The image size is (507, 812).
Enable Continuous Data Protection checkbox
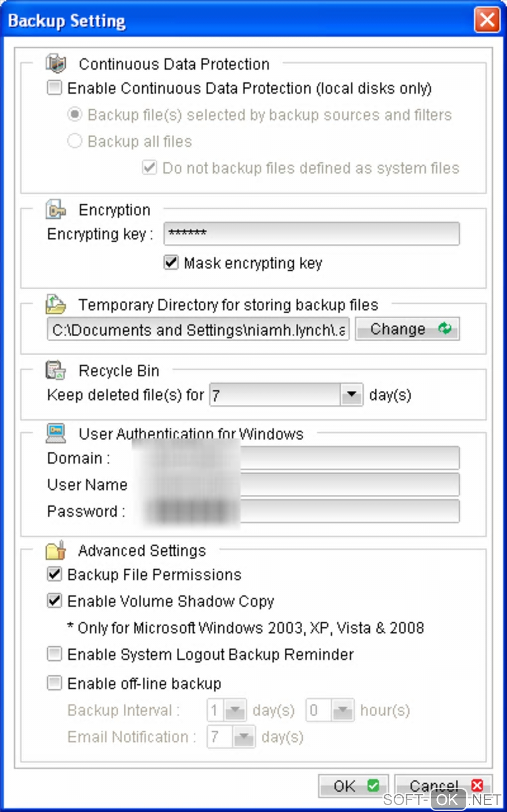tap(54, 88)
